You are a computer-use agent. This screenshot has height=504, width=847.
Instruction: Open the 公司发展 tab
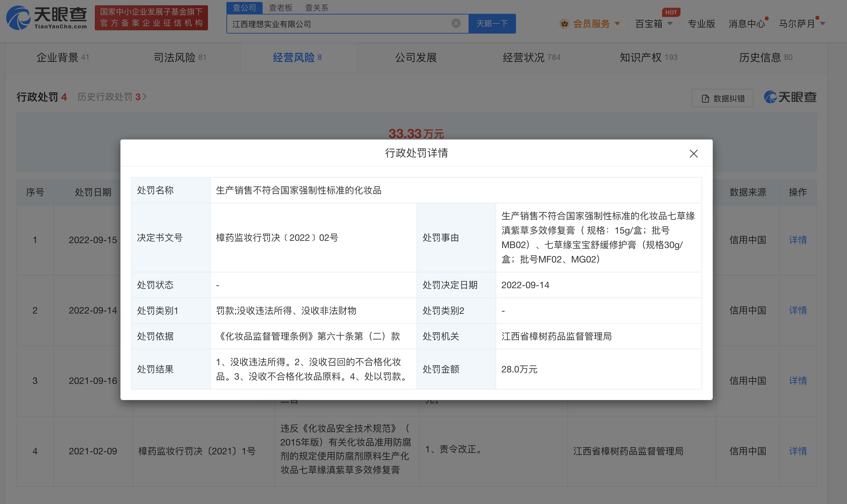click(416, 57)
